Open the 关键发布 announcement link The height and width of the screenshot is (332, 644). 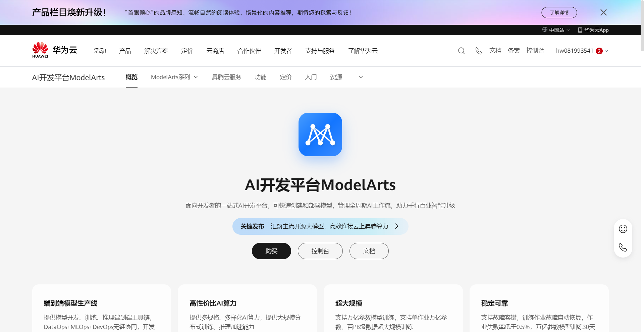(320, 226)
